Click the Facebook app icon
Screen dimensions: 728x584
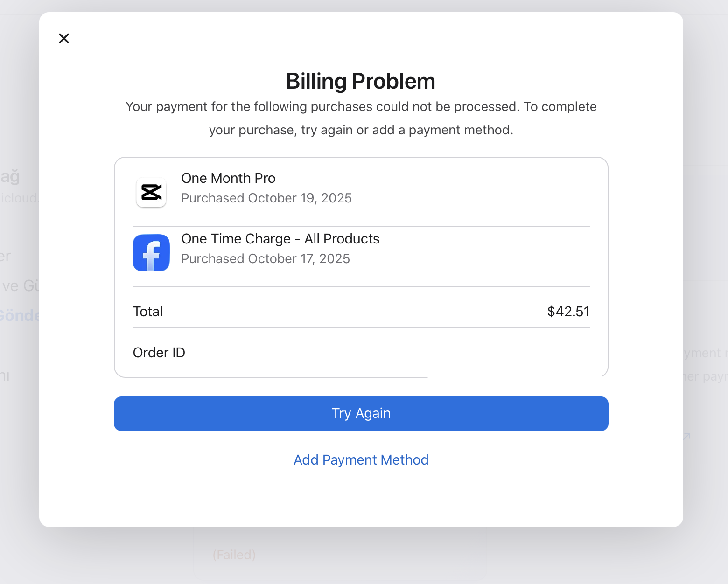[151, 253]
